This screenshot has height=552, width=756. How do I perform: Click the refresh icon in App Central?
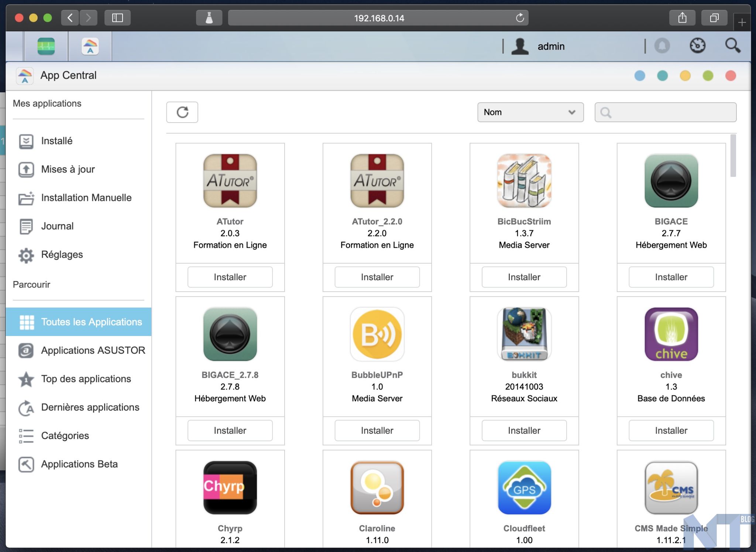(182, 112)
